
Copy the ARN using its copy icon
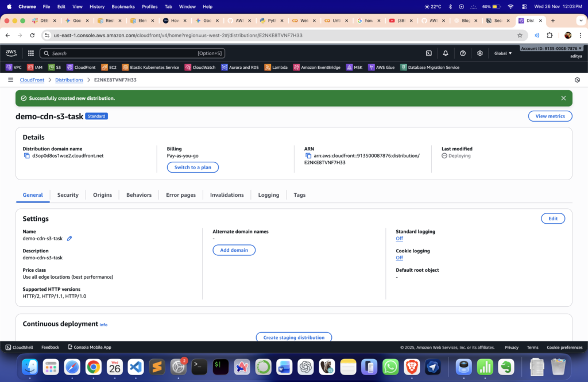pos(308,155)
